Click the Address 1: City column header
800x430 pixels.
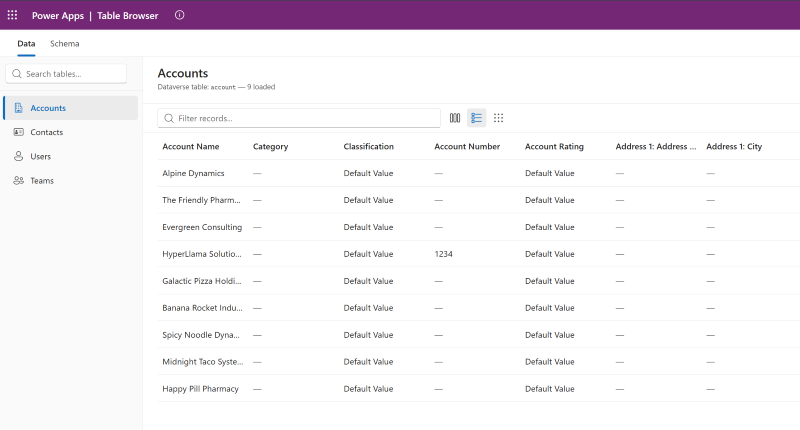point(734,147)
